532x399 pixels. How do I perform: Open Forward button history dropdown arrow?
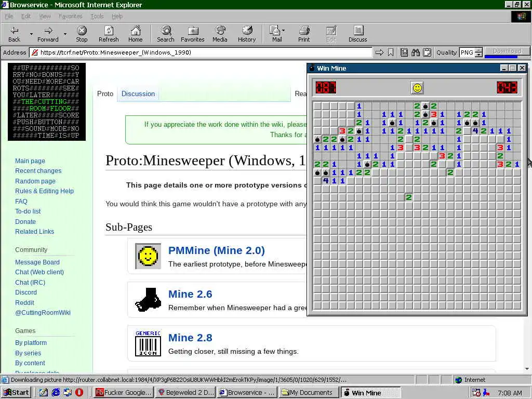coord(65,34)
